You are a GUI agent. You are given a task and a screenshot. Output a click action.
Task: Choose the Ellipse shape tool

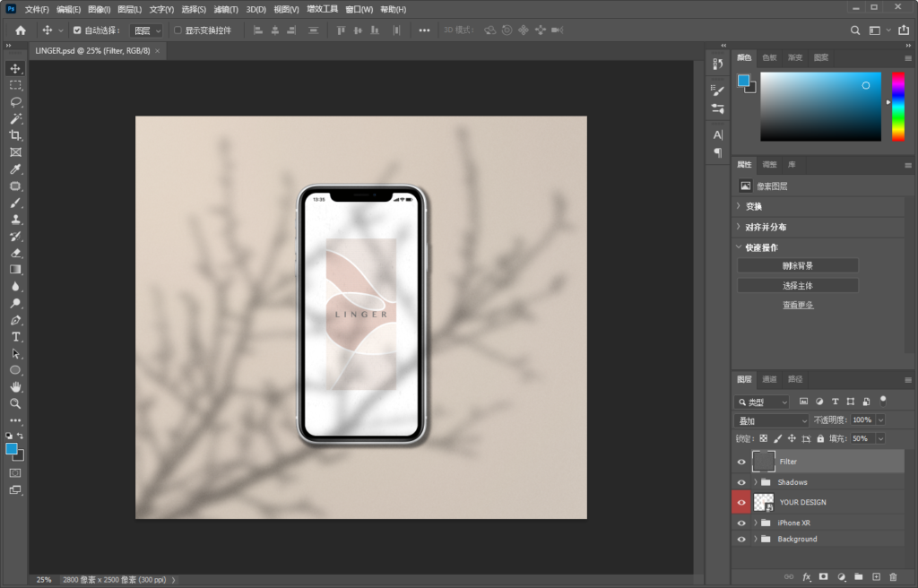point(15,370)
